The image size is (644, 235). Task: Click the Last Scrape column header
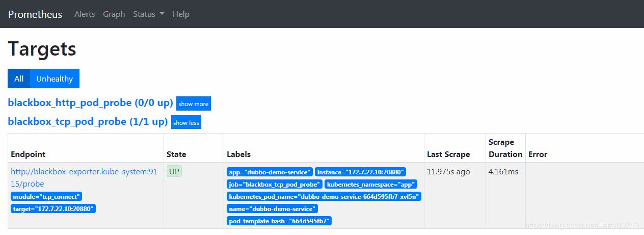448,154
